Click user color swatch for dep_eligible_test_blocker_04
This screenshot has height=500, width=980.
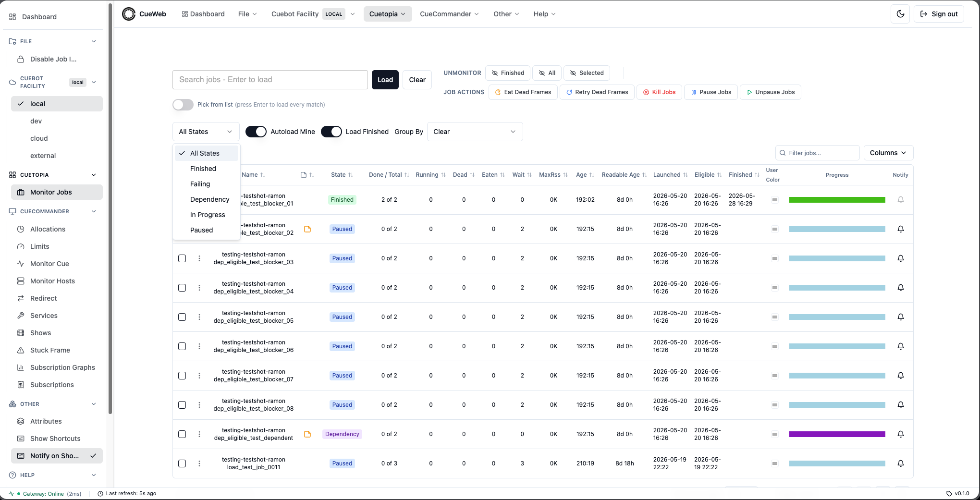pos(775,288)
